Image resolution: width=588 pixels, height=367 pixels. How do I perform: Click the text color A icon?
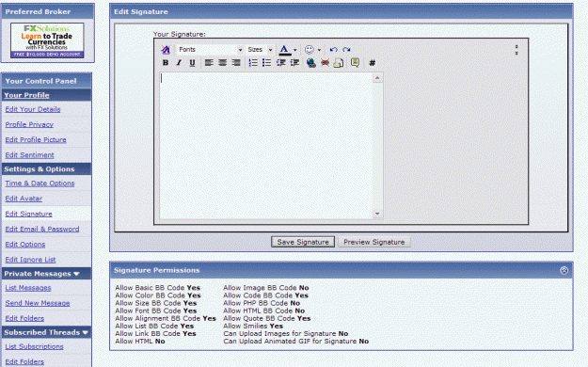pos(285,50)
